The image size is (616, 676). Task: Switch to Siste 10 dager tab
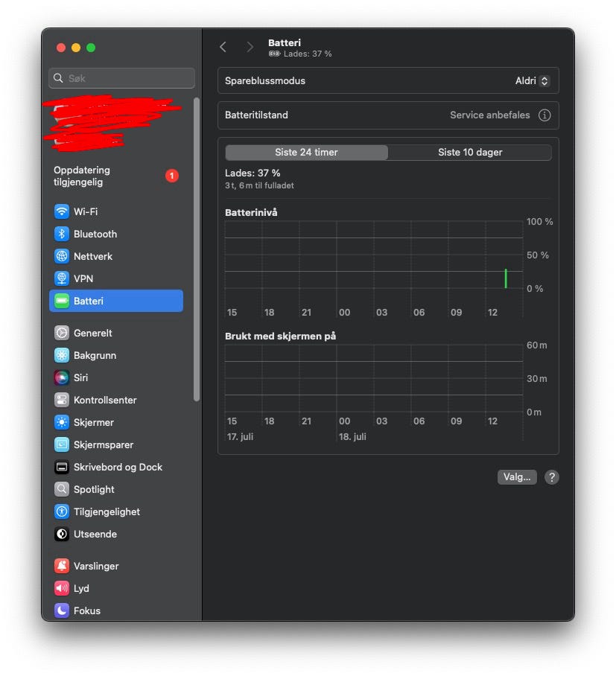click(x=470, y=152)
